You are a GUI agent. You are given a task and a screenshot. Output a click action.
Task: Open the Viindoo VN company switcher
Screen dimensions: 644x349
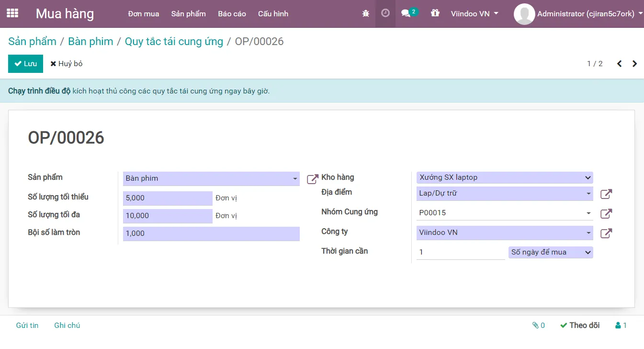coord(475,13)
